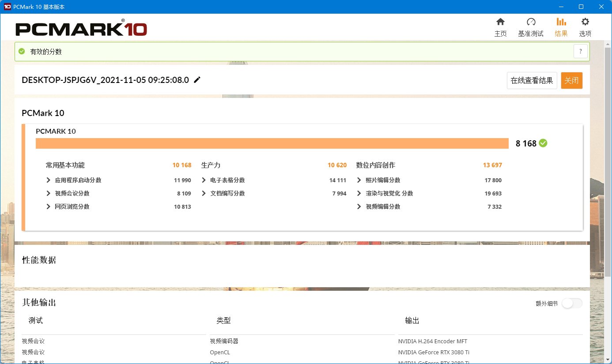The width and height of the screenshot is (612, 364).
Task: Click the 测试 column header
Action: (36, 320)
